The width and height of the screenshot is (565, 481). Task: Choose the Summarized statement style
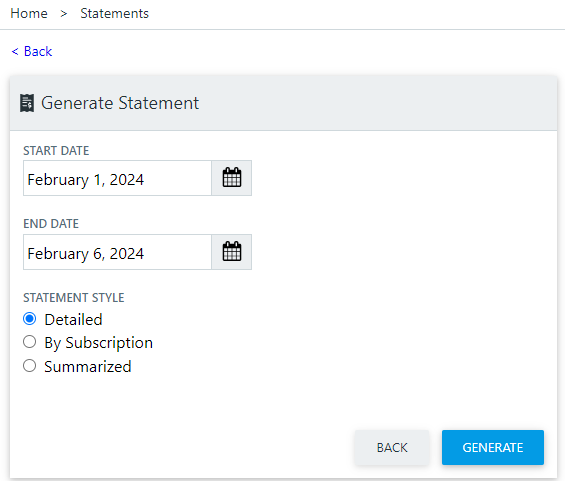[x=30, y=366]
